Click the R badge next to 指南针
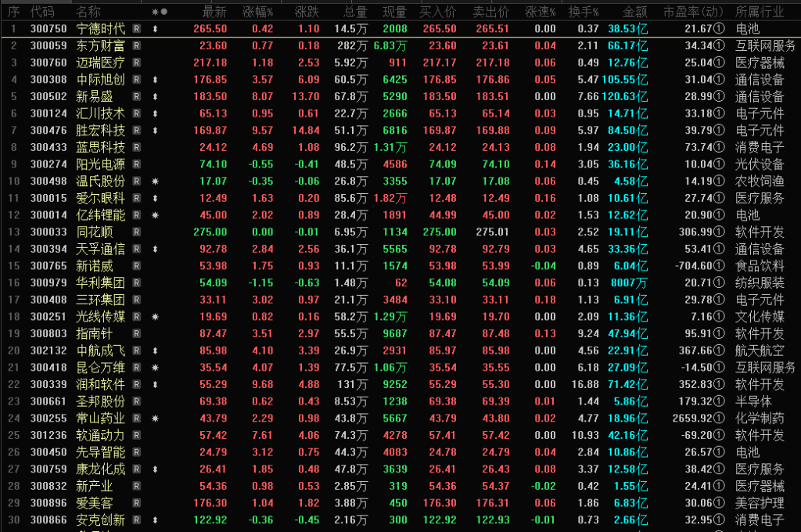The height and width of the screenshot is (532, 801). [x=136, y=334]
